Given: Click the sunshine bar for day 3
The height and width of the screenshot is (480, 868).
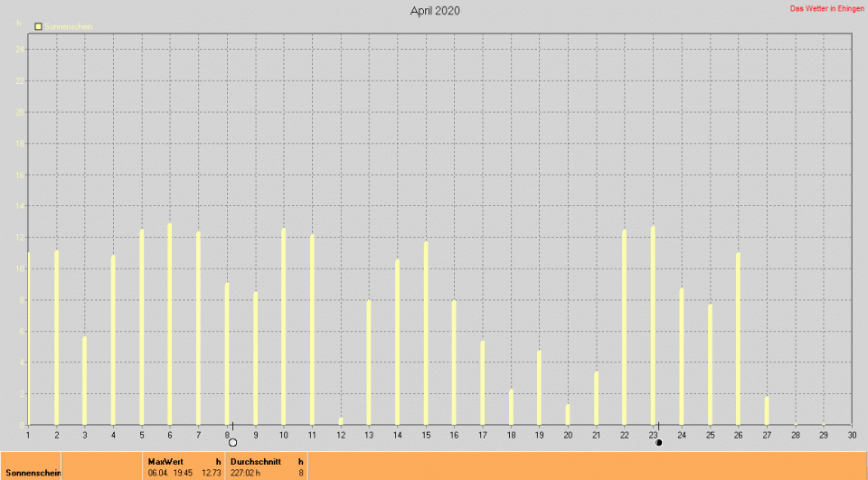Looking at the screenshot, I should [x=85, y=381].
